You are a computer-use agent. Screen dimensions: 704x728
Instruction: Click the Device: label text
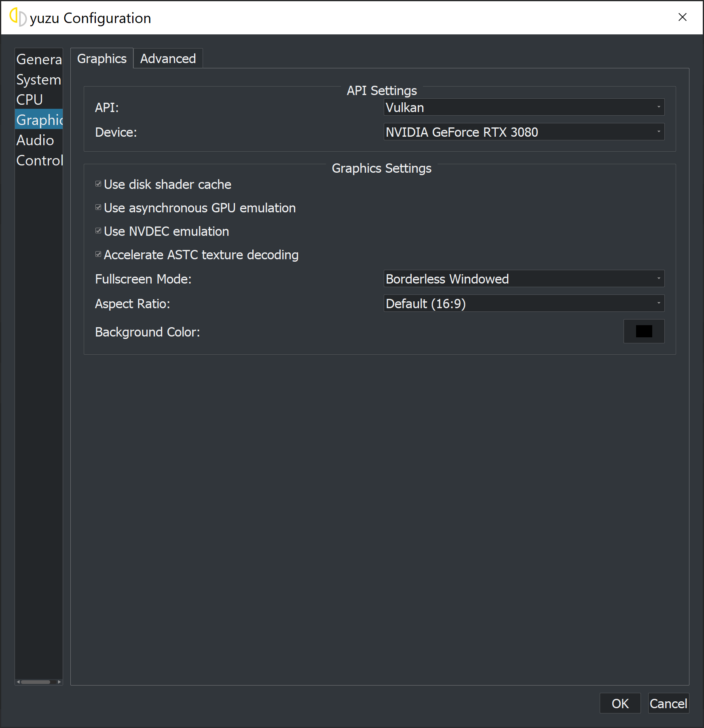pyautogui.click(x=116, y=132)
